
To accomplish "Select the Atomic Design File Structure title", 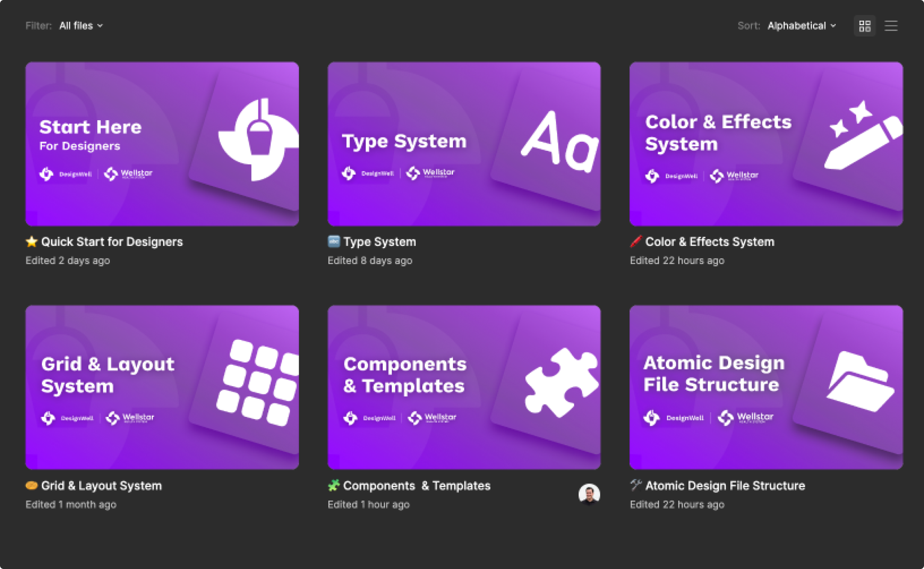I will click(x=725, y=485).
